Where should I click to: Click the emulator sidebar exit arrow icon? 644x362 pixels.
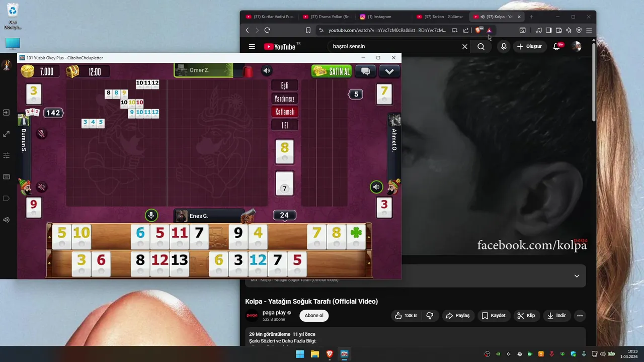click(x=7, y=113)
